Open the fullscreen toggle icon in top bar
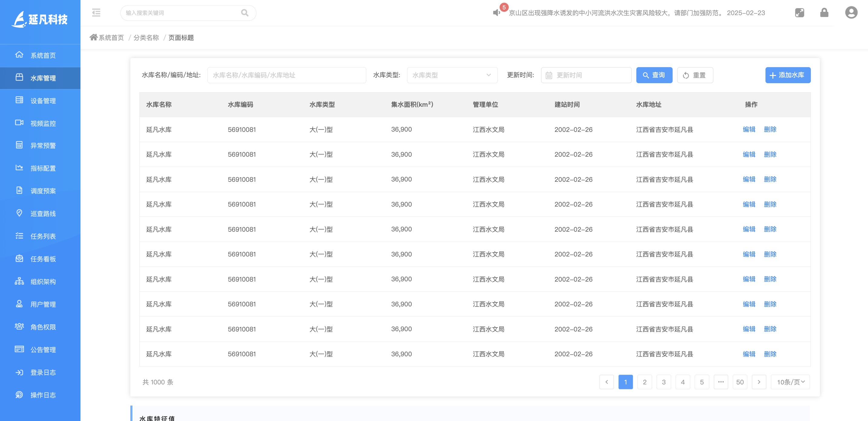Viewport: 868px width, 421px height. point(799,13)
